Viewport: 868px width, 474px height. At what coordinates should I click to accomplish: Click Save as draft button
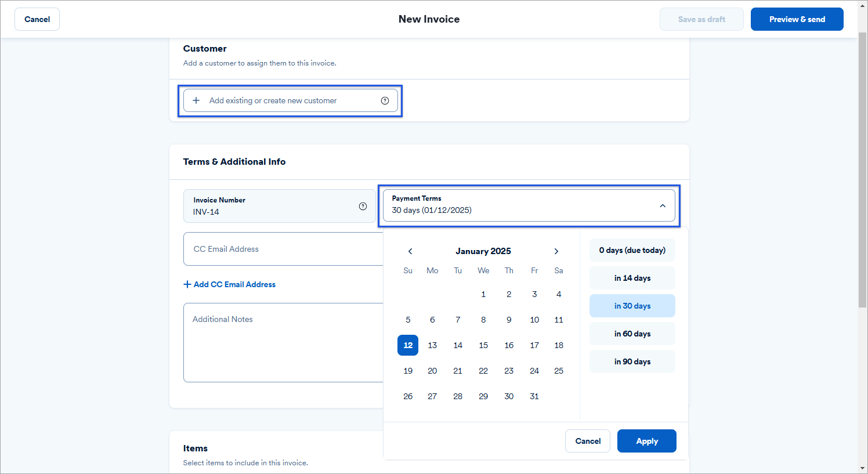point(701,19)
